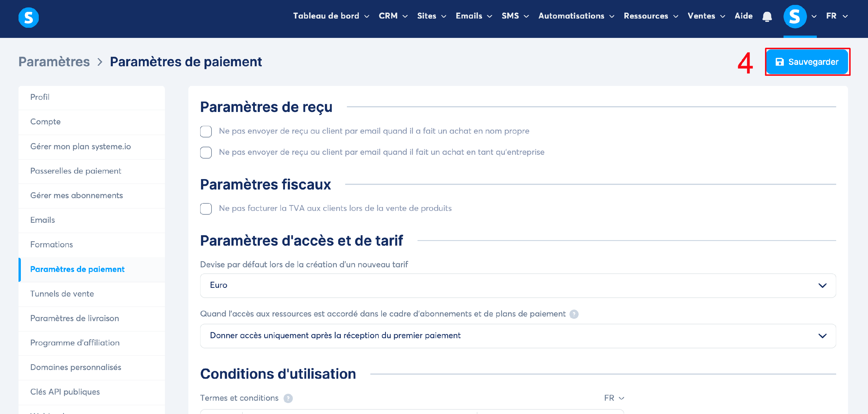
Task: Click the floppy disk icon on Sauvegarder
Action: tap(779, 62)
